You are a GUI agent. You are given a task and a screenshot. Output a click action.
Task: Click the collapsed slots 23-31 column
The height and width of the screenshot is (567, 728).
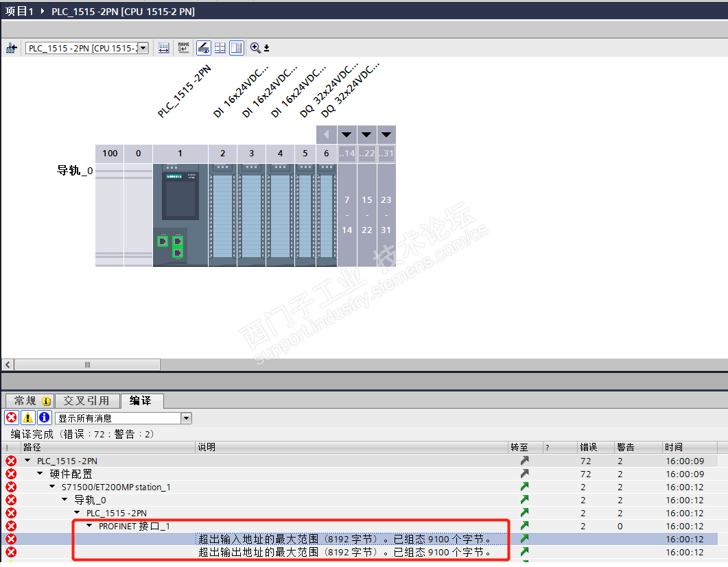(386, 215)
